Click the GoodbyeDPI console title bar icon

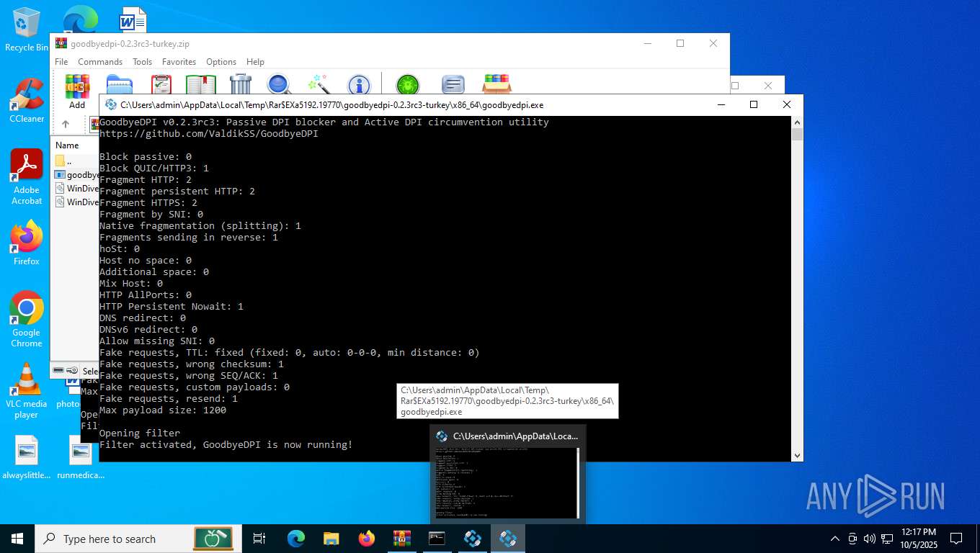[x=111, y=105]
